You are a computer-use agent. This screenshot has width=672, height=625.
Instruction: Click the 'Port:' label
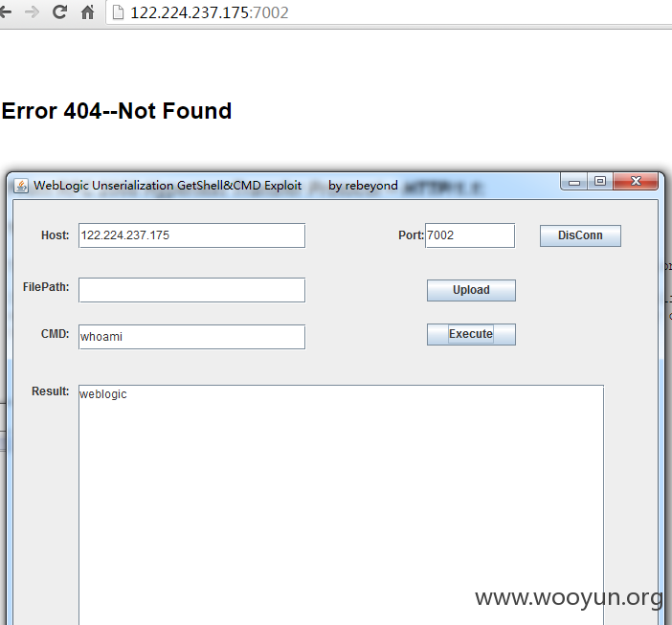[411, 235]
